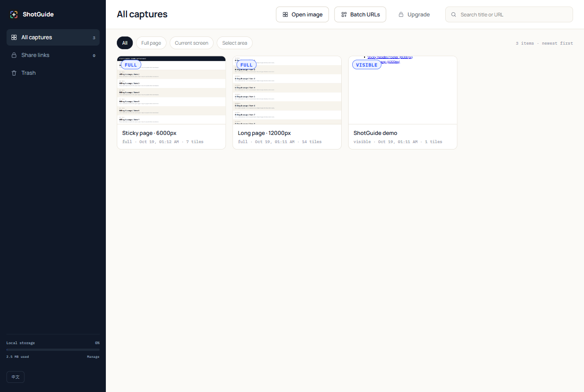Focus the Search title or URL field
The image size is (584, 392).
click(x=509, y=15)
